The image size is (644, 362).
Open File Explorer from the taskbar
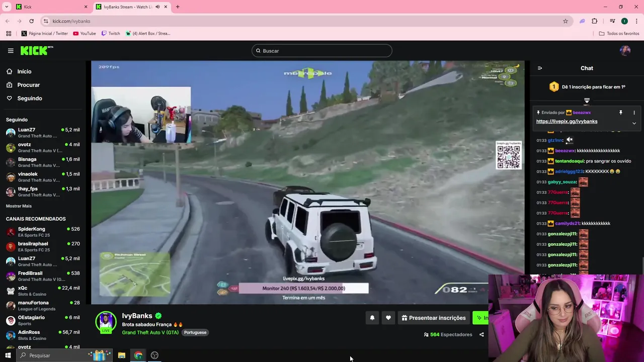(122, 355)
